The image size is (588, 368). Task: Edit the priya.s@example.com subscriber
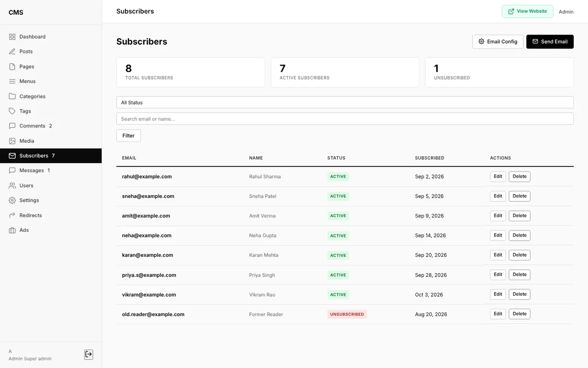click(x=498, y=275)
